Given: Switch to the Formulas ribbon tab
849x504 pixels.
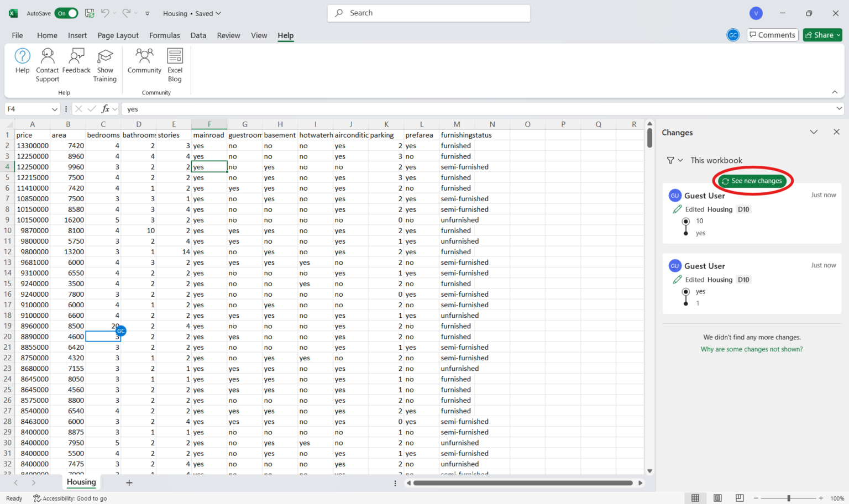Looking at the screenshot, I should [x=165, y=35].
